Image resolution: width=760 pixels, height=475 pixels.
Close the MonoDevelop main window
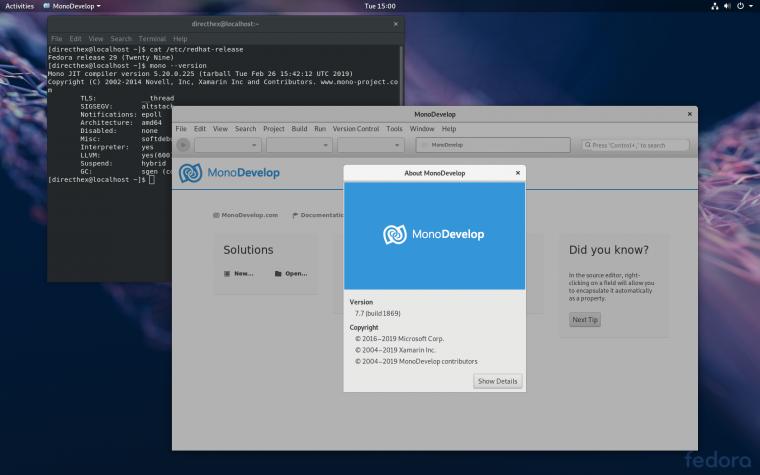[689, 114]
